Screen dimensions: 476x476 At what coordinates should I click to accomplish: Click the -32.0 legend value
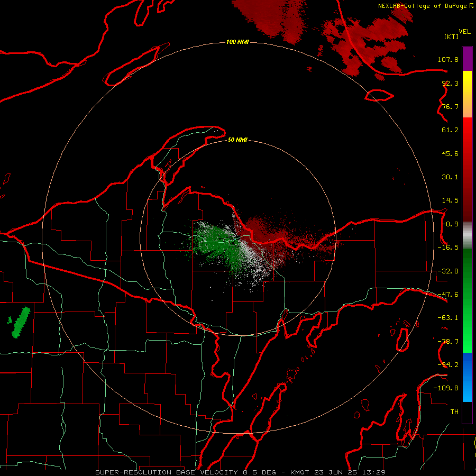click(x=448, y=271)
